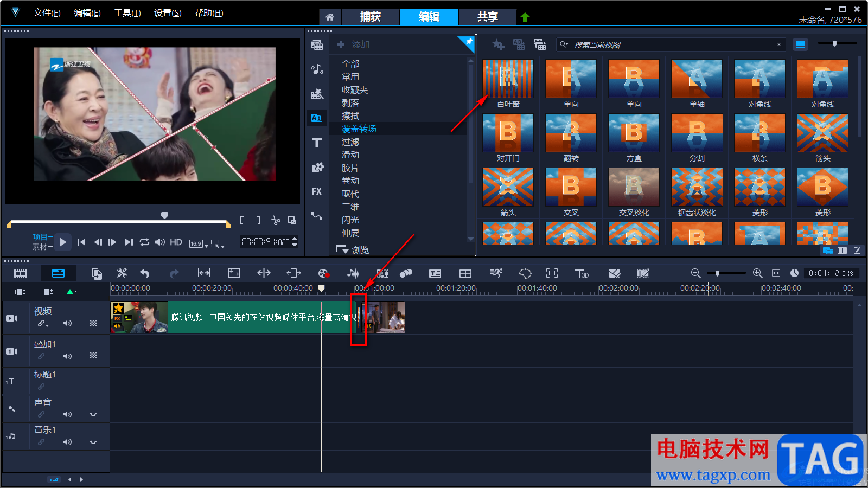This screenshot has width=868, height=488.
Task: Open the 编辑(E) menu
Action: (87, 13)
